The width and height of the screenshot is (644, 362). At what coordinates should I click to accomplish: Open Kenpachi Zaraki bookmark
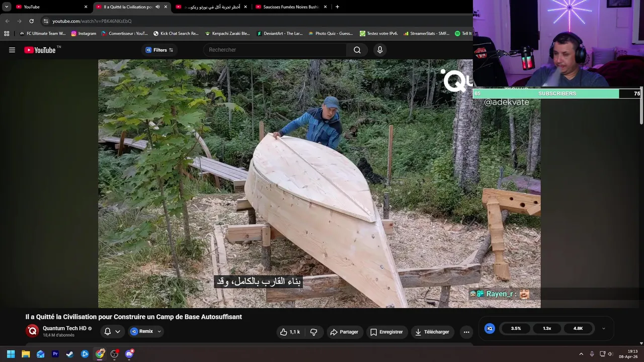point(227,34)
